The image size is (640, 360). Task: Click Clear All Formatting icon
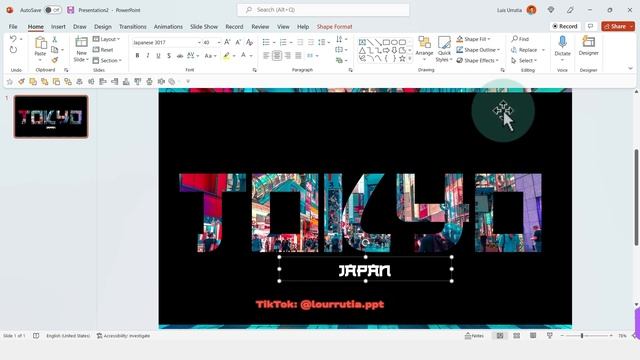249,42
